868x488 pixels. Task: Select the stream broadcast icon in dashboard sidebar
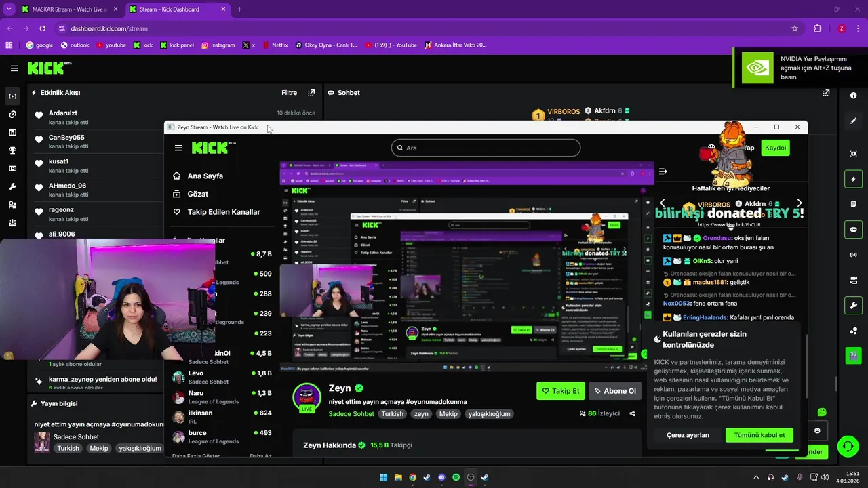12,96
